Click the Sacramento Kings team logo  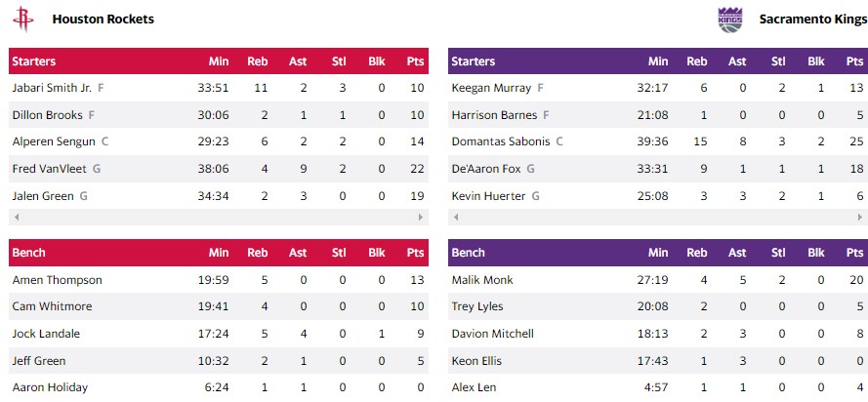730,20
